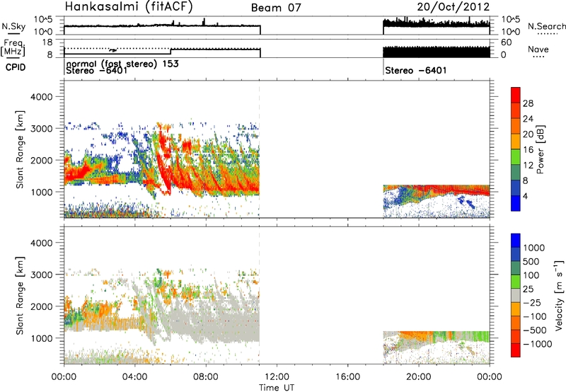Viewport: 566px width, 392px height.
Task: Click the 04:00 time tick label
Action: (x=134, y=377)
